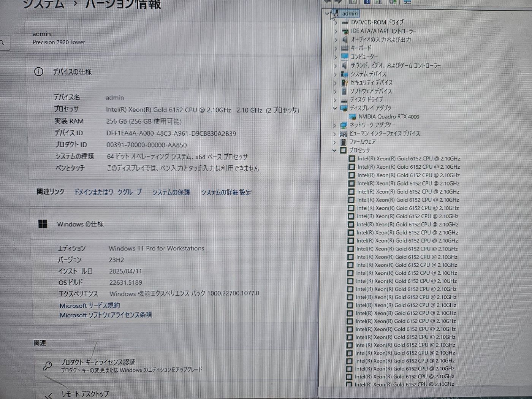Click the ディスプレイ アダプター monitor icon
The width and height of the screenshot is (532, 399).
(x=344, y=108)
